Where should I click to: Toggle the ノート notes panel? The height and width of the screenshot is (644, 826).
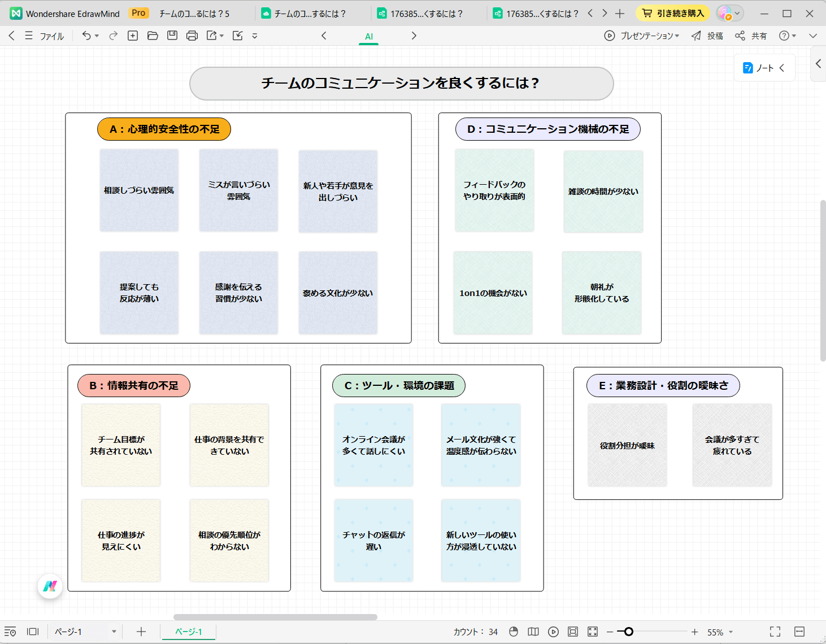(764, 68)
